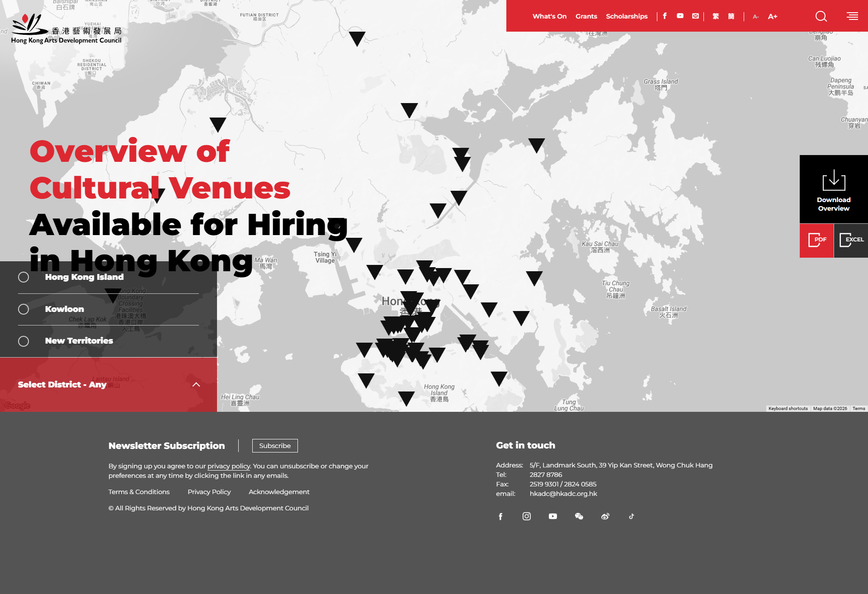Open the footer TikTok icon
Image resolution: width=868 pixels, height=594 pixels.
click(632, 516)
